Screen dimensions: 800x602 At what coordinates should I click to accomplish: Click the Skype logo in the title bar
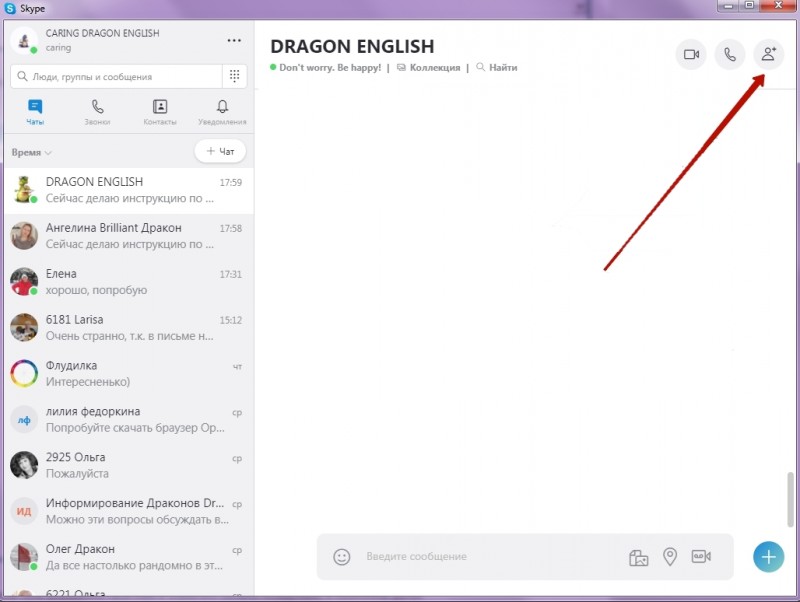point(10,9)
